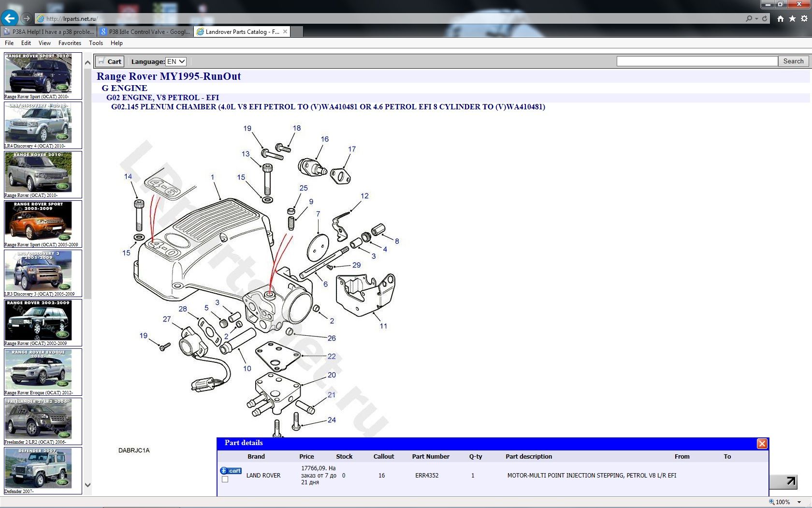Viewport: 812px width, 508px height.
Task: Open the View menu
Action: pos(44,43)
